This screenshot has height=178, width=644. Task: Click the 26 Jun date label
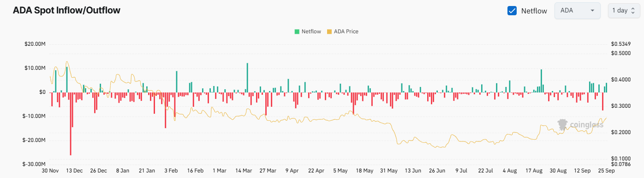[x=436, y=171]
